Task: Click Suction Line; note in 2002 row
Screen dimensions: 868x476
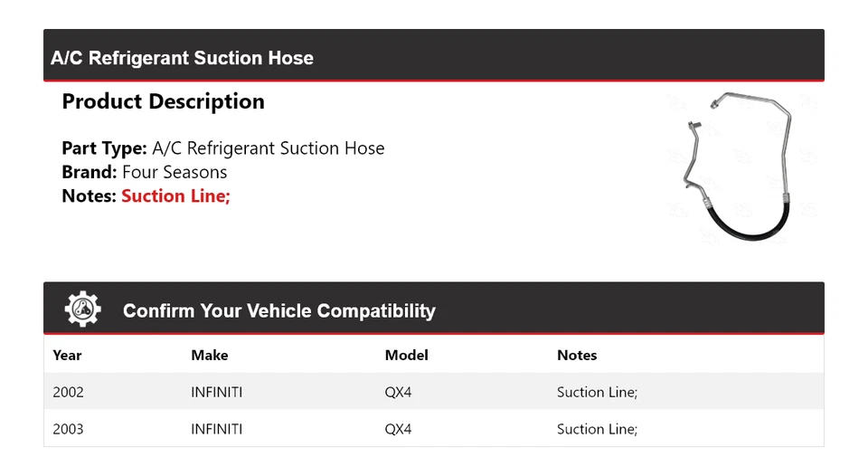Action: point(597,392)
